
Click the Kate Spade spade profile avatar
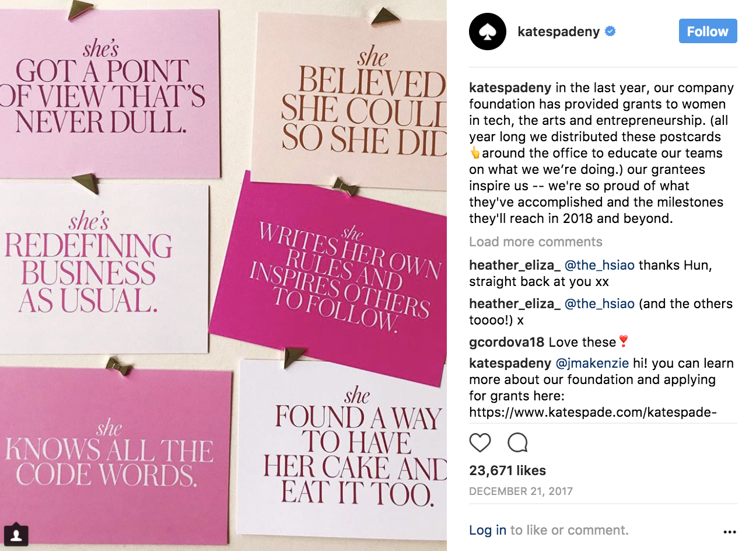(487, 32)
